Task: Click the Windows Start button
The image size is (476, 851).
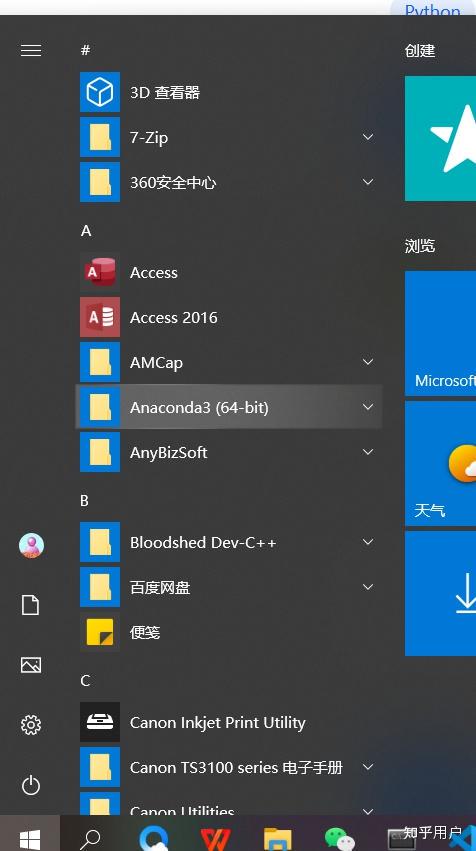Action: pos(29,836)
